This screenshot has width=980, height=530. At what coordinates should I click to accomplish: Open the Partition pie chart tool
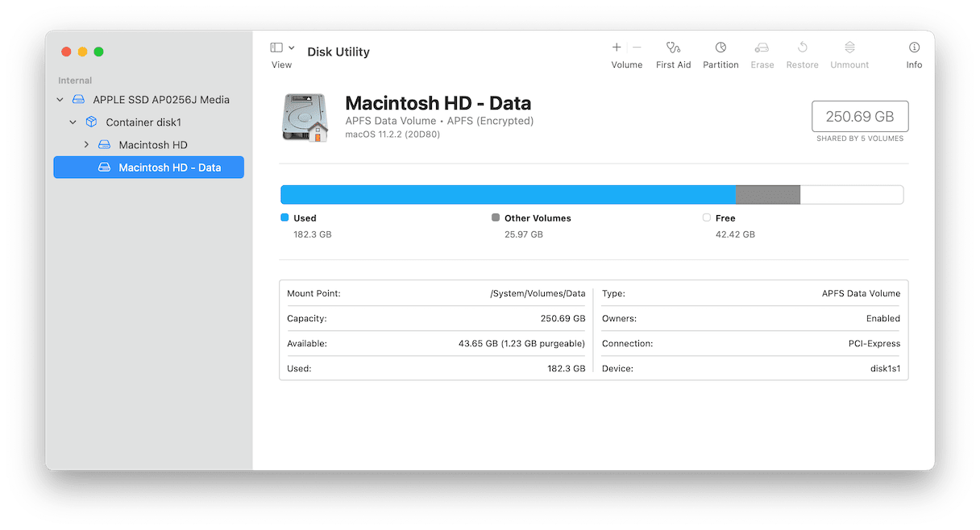point(720,48)
